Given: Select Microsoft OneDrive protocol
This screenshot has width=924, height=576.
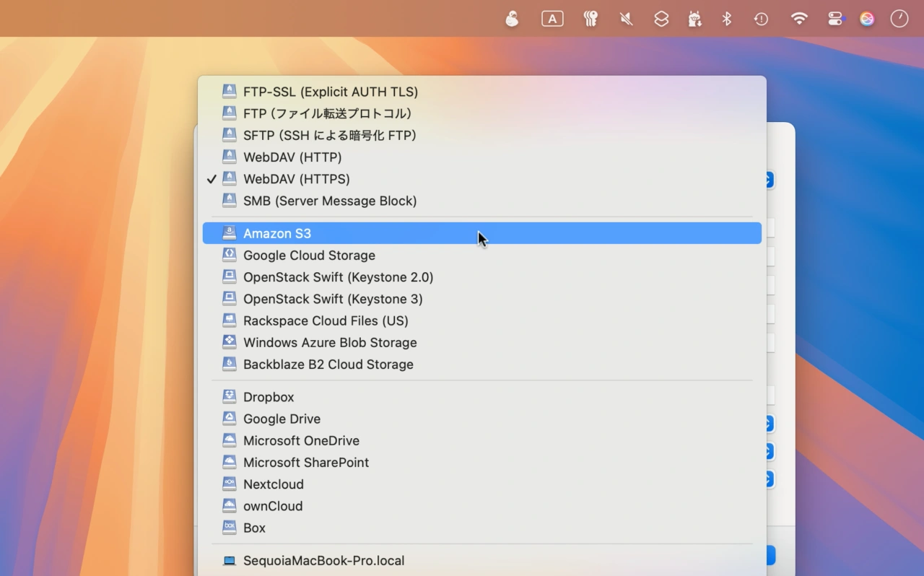Looking at the screenshot, I should pyautogui.click(x=301, y=440).
